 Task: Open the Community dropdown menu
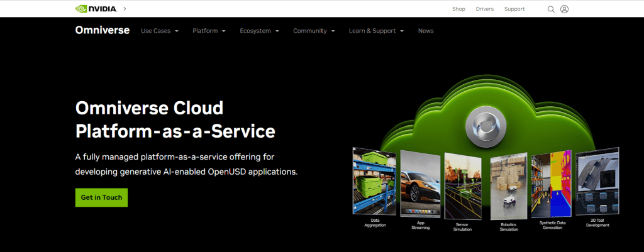tap(314, 31)
